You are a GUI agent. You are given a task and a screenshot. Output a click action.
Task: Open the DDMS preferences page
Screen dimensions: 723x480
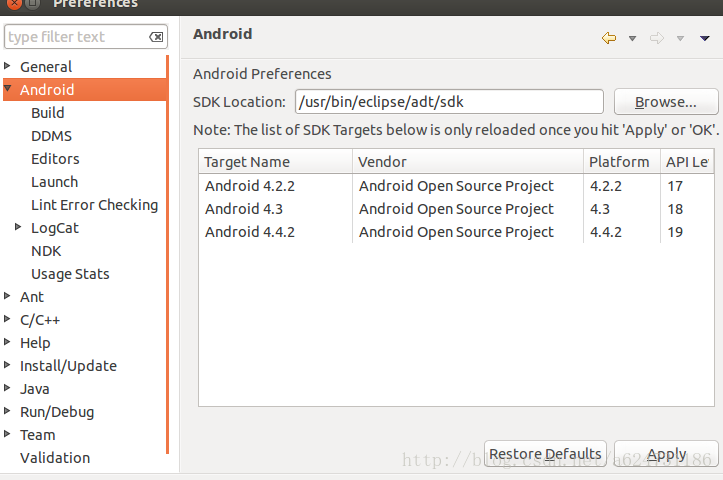tap(51, 136)
